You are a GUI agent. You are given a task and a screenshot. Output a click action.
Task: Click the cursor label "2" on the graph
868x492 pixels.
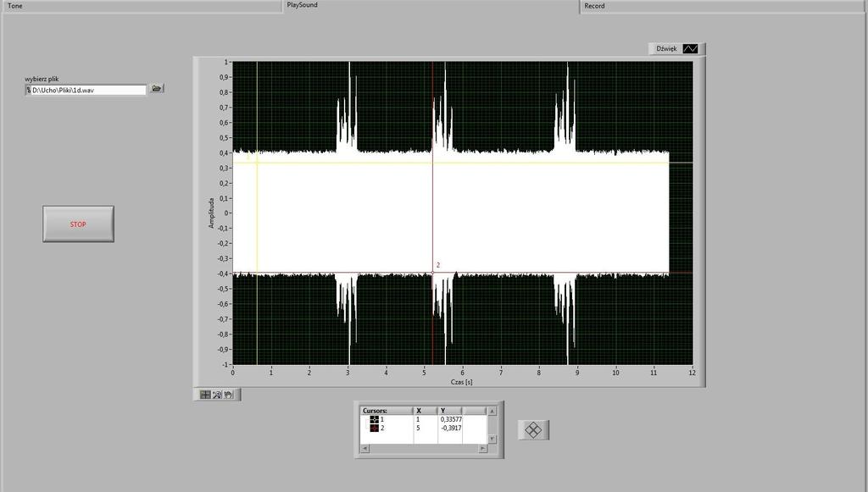[438, 265]
